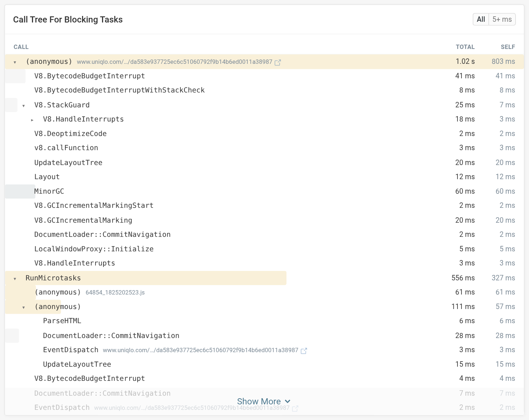Click Show More to expand the list
The width and height of the screenshot is (529, 420).
pyautogui.click(x=264, y=402)
